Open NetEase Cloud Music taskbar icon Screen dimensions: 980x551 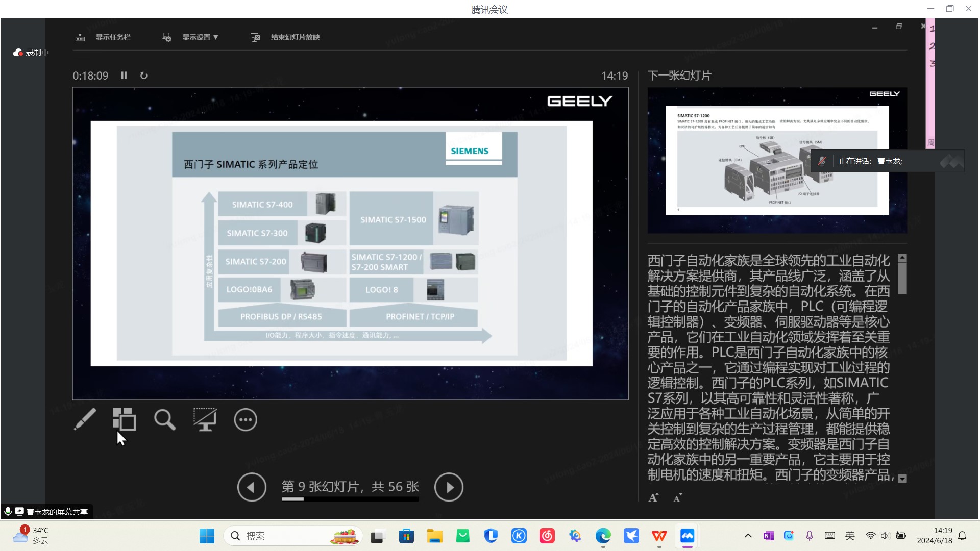547,536
